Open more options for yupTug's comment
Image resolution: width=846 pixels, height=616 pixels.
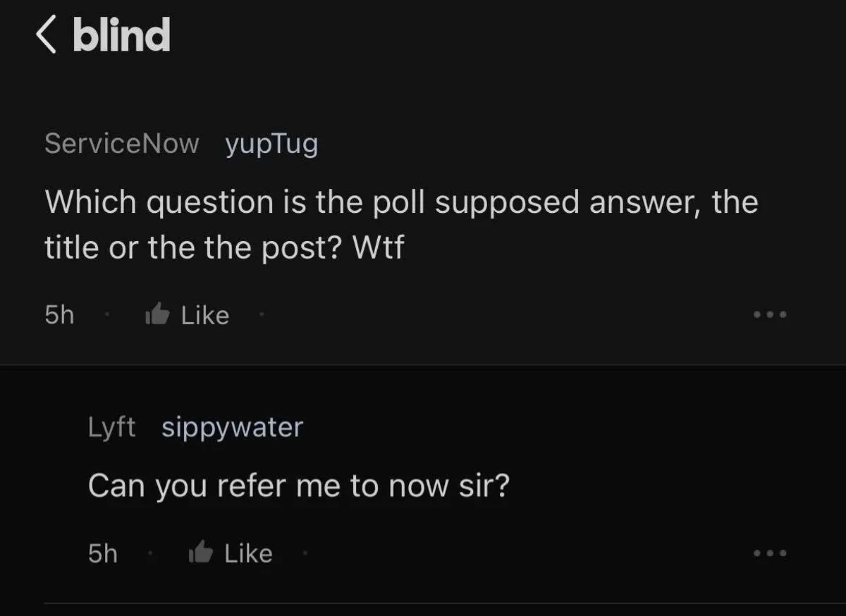click(770, 314)
